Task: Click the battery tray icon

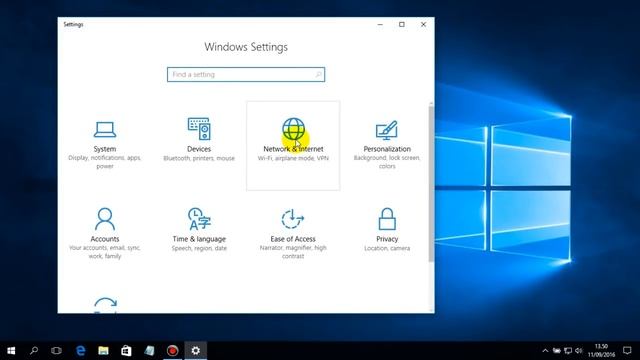Action: pos(557,351)
